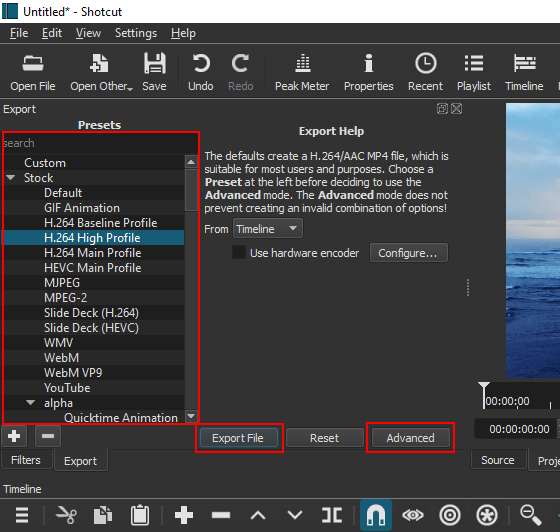Viewport: 560px width, 532px height.
Task: Click presets list scroll down arrow
Action: (191, 416)
